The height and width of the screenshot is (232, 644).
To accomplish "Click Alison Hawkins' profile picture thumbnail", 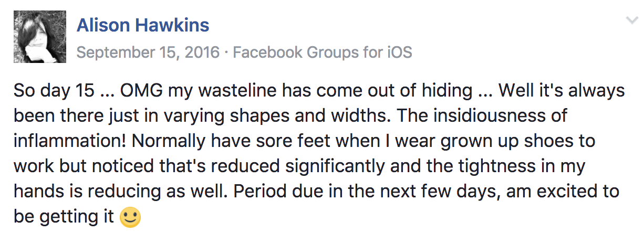I will click(40, 37).
